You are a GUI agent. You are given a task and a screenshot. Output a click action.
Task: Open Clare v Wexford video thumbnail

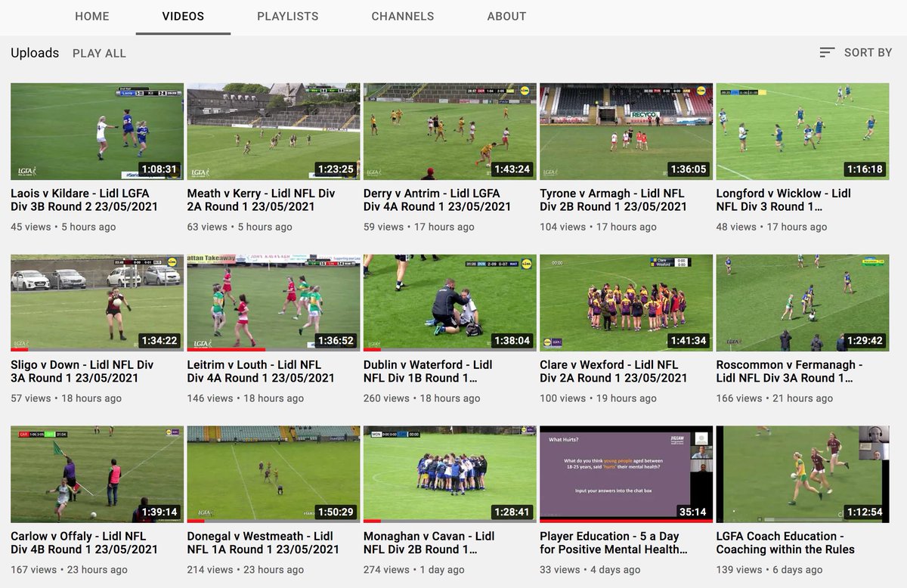(x=626, y=303)
